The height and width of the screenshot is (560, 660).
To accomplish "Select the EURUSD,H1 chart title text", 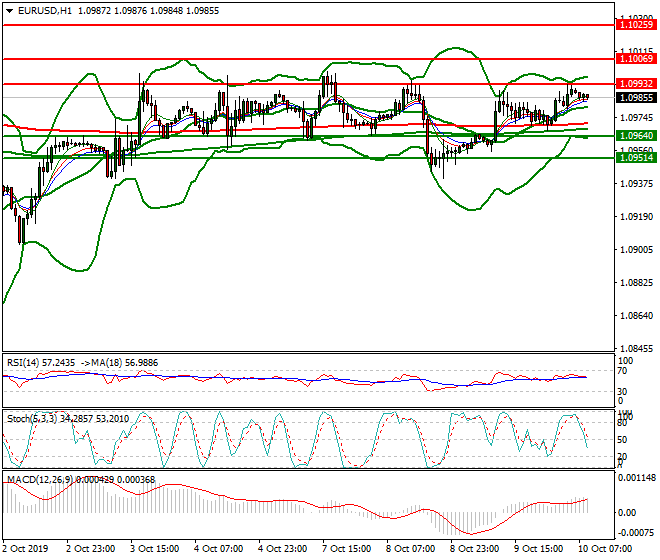I will point(45,11).
